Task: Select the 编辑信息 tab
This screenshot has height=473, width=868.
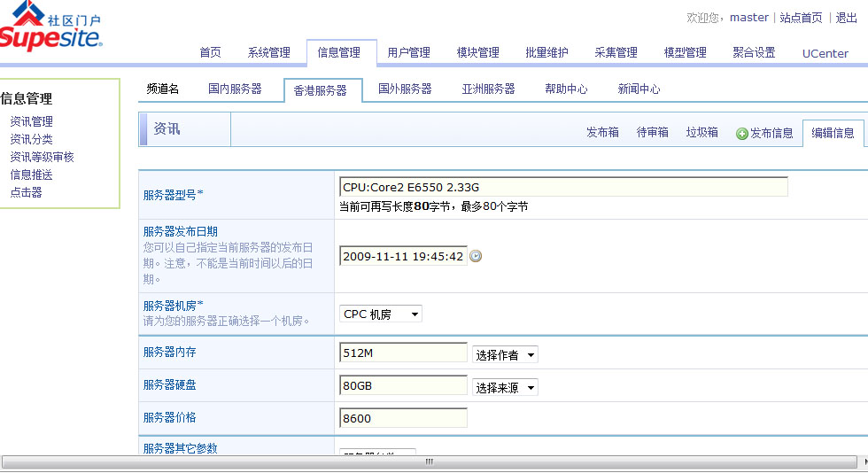Action: (x=833, y=134)
